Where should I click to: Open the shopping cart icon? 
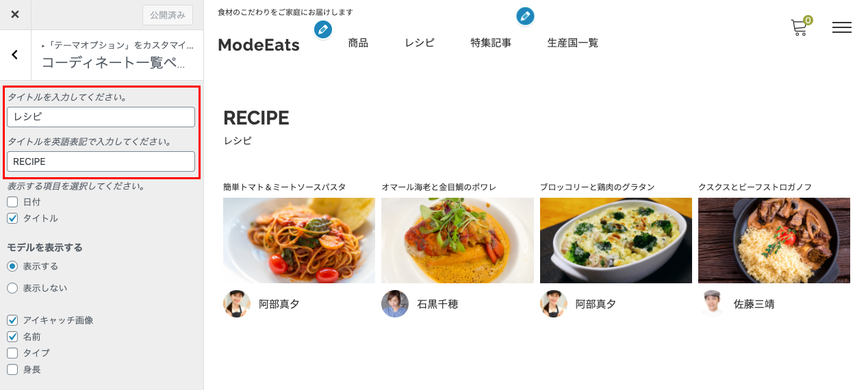tap(800, 27)
